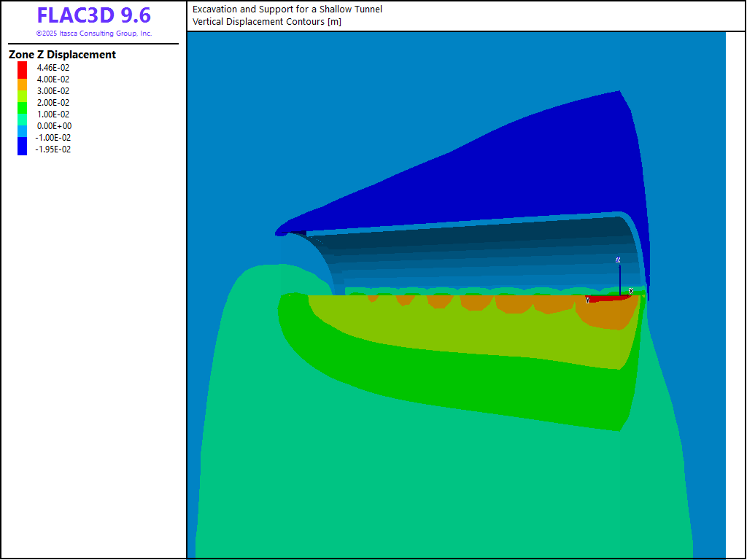Click the 0.00E+00 legend value
The height and width of the screenshot is (560, 747).
[53, 126]
